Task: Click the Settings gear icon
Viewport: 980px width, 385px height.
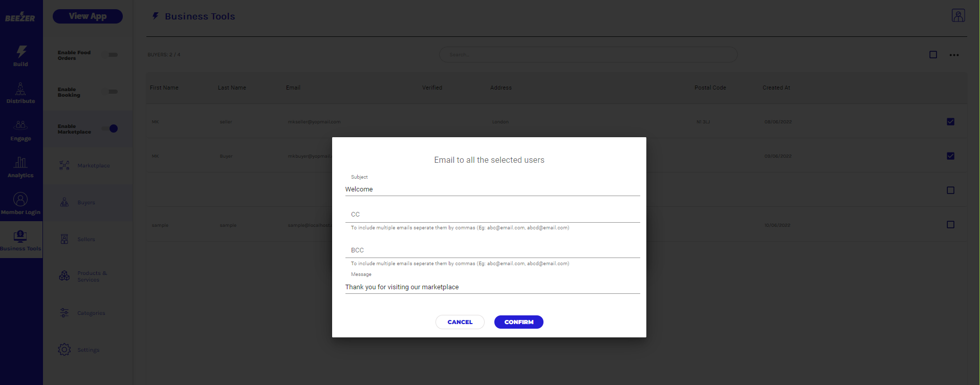Action: pyautogui.click(x=64, y=350)
